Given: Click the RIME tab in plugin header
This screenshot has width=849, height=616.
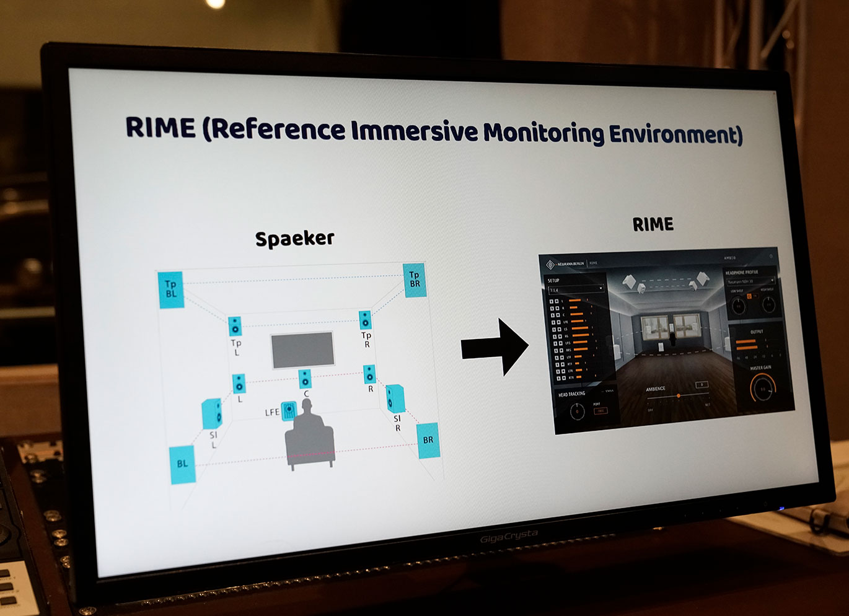Looking at the screenshot, I should pos(594,263).
